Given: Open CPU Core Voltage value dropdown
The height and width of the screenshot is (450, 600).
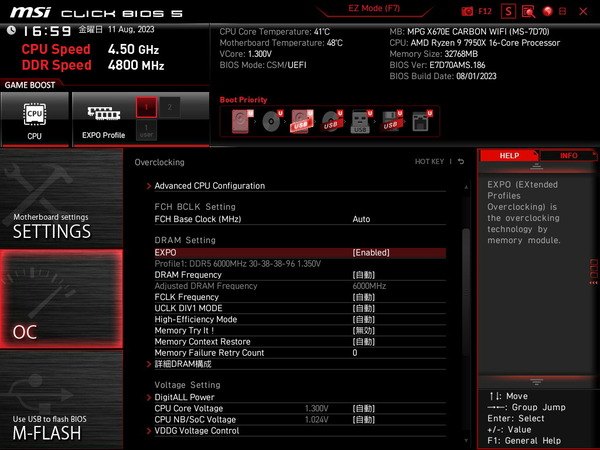Looking at the screenshot, I should click(364, 408).
